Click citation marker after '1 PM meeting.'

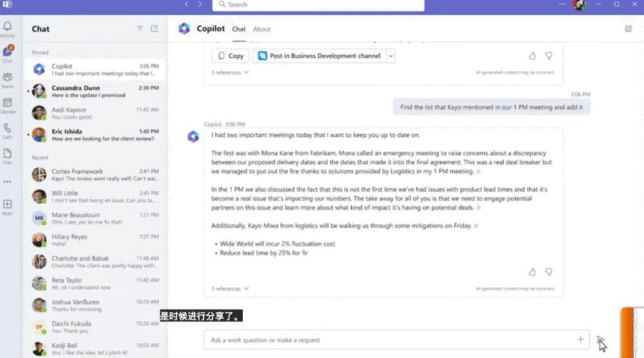point(478,172)
